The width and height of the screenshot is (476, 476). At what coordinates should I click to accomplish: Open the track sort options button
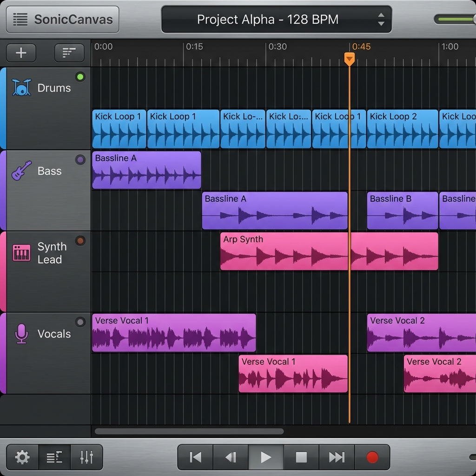point(69,53)
